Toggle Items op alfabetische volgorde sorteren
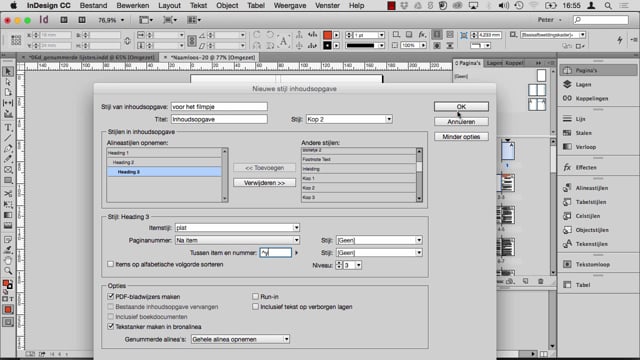640x360 pixels. 110,264
